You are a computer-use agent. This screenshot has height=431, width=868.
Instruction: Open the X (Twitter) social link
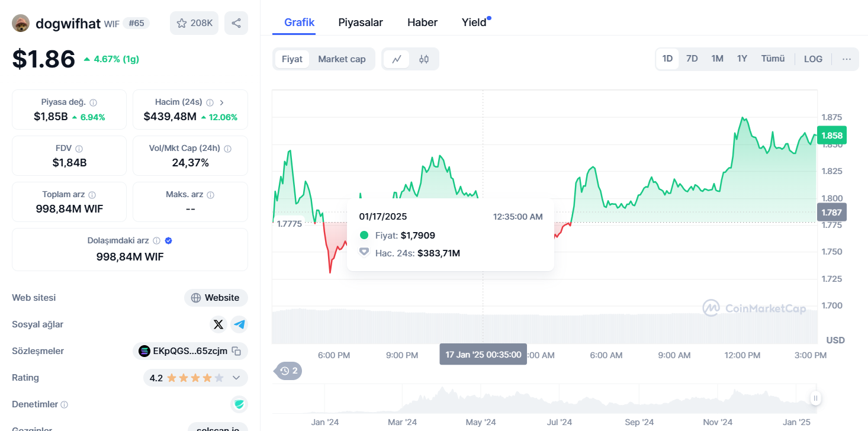pyautogui.click(x=218, y=324)
